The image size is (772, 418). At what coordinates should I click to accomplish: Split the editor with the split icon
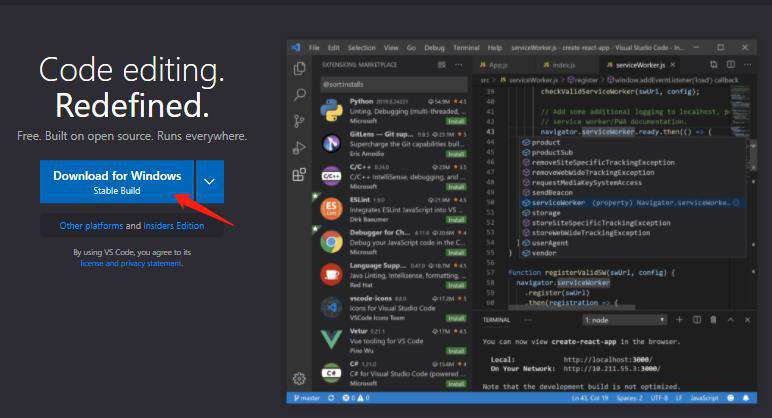click(731, 64)
